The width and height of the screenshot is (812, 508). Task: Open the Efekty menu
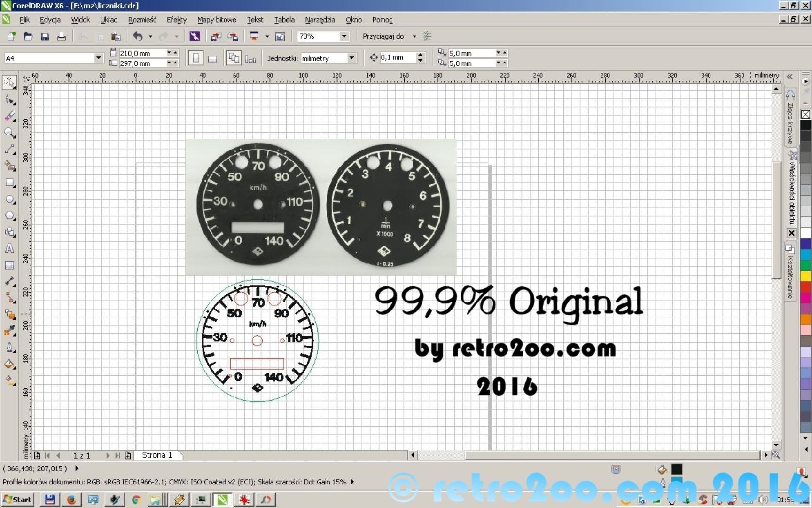pyautogui.click(x=176, y=20)
